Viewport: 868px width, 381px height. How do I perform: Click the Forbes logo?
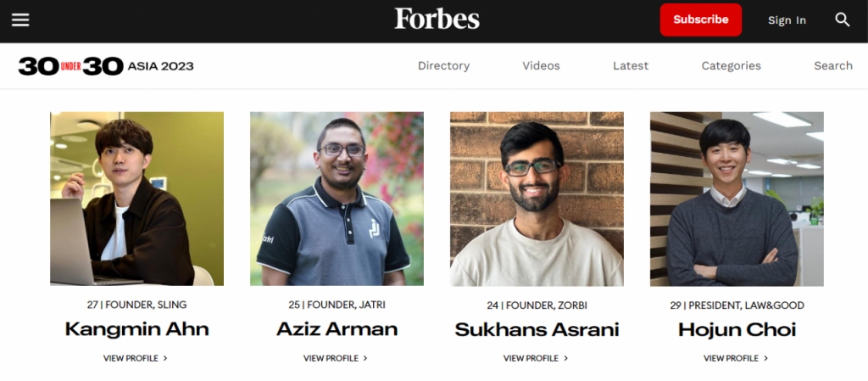coord(437,19)
